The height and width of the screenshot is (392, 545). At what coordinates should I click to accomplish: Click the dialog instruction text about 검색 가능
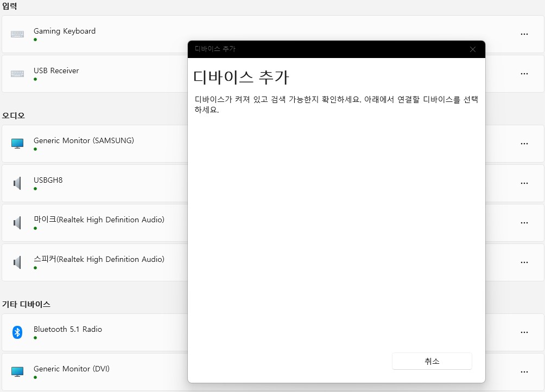click(336, 104)
